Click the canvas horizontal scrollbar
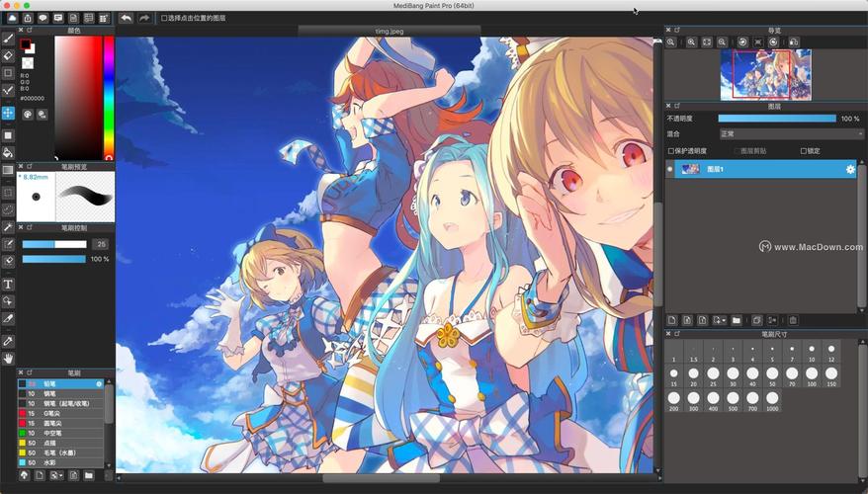Screen dimensions: 868x494 click(382, 477)
